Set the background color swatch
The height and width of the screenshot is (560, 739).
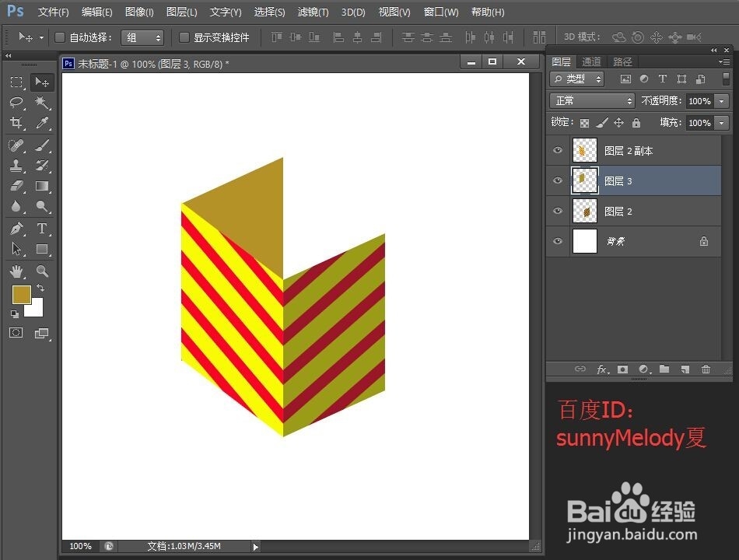[x=37, y=309]
